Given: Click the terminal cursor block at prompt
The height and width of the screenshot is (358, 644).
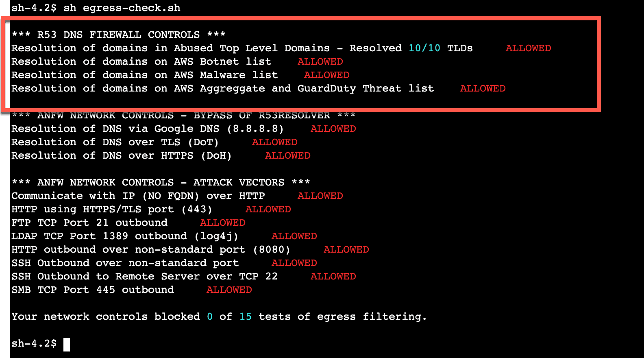Looking at the screenshot, I should [67, 344].
